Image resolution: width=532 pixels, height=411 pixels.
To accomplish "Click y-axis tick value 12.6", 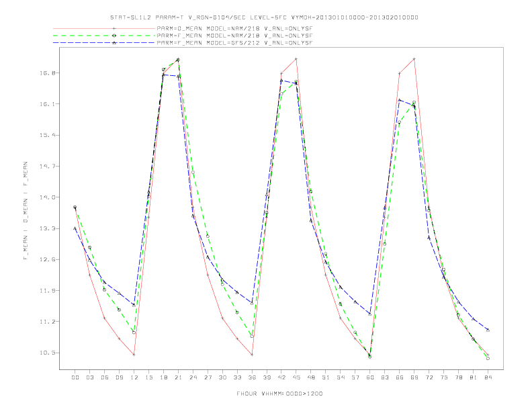I will point(47,259).
